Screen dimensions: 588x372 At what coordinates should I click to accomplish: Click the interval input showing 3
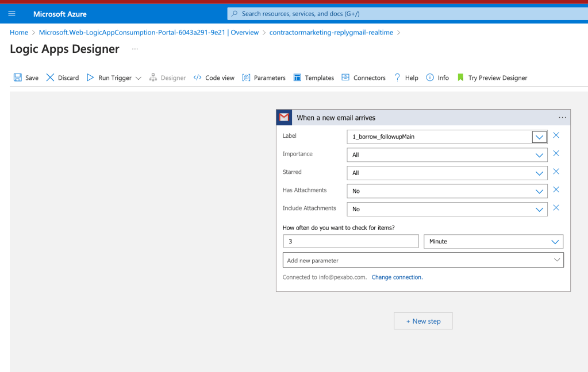pos(351,242)
